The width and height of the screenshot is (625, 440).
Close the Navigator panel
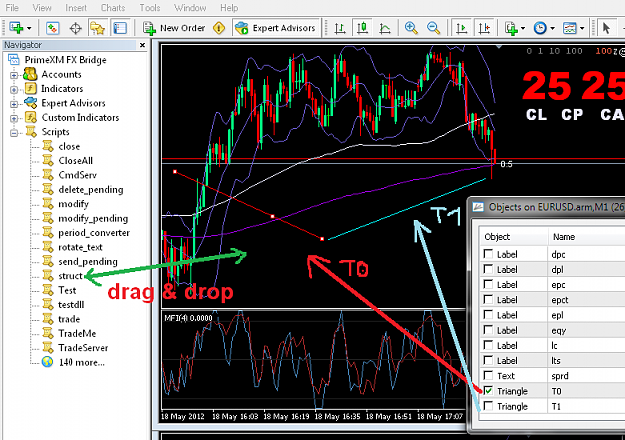[142, 45]
